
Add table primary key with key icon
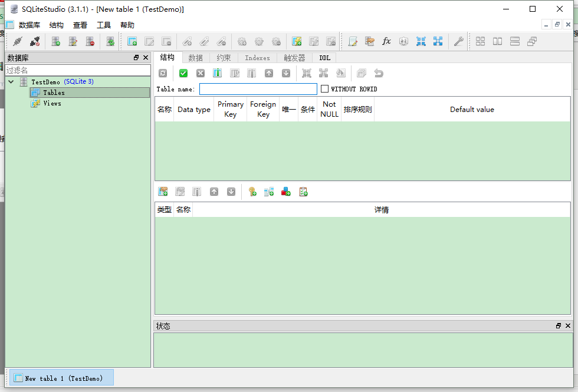tap(252, 192)
